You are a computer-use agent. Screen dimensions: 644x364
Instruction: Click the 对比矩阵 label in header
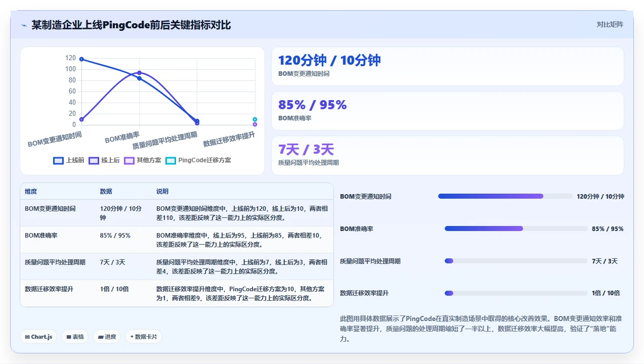point(610,24)
